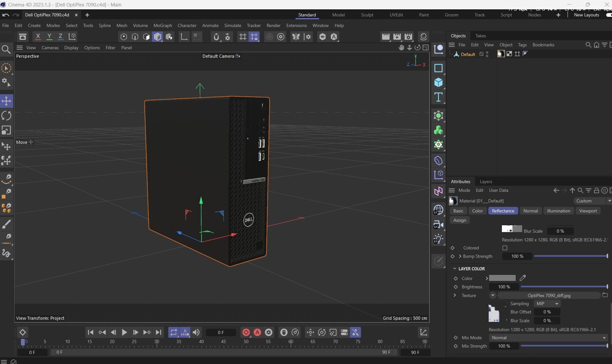Expand the Bump Strength parameter
Image resolution: width=612 pixels, height=364 pixels.
460,256
